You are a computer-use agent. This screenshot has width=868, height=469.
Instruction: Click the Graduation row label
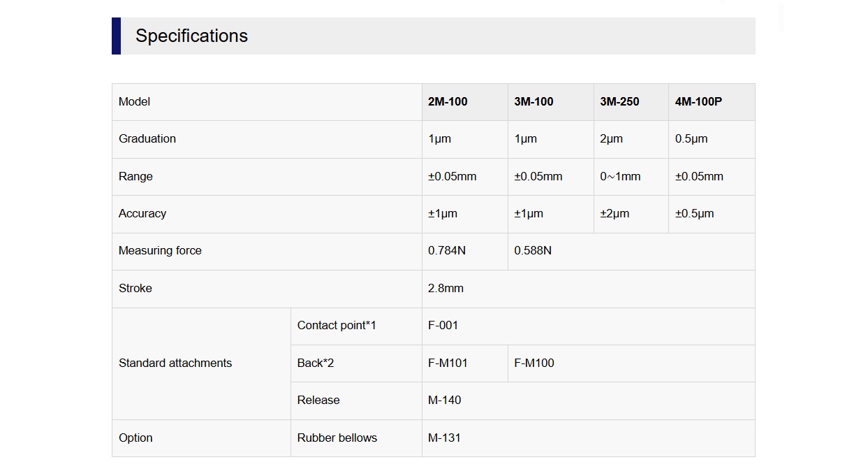(x=147, y=138)
